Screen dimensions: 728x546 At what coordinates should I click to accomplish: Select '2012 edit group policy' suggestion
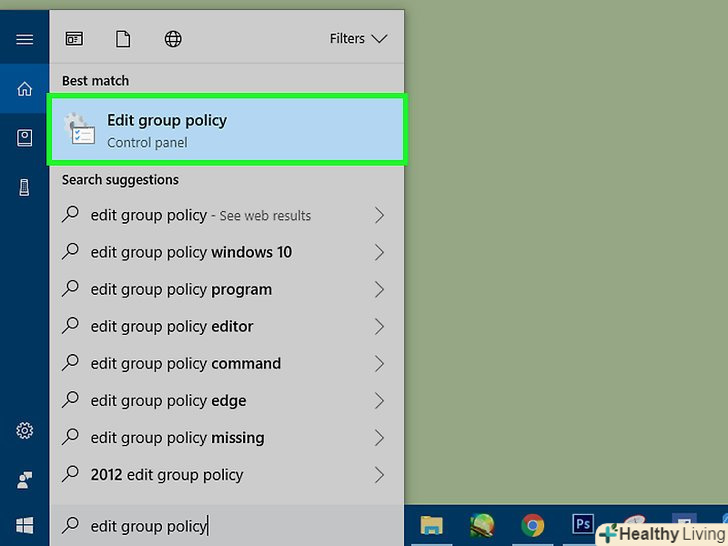tap(167, 474)
